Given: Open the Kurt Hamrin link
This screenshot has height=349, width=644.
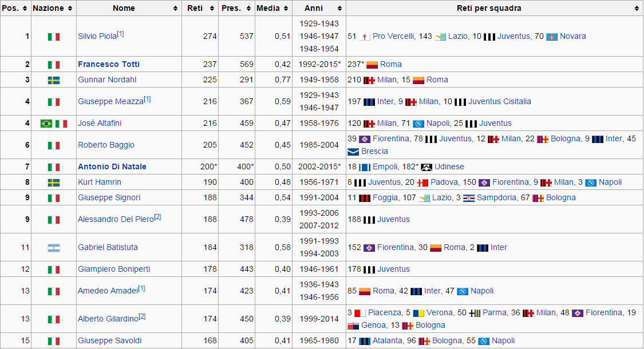Looking at the screenshot, I should [x=100, y=182].
